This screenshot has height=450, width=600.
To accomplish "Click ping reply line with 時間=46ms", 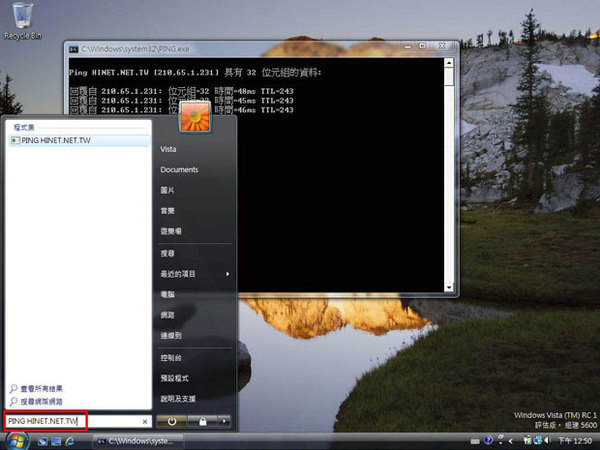I will (182, 110).
